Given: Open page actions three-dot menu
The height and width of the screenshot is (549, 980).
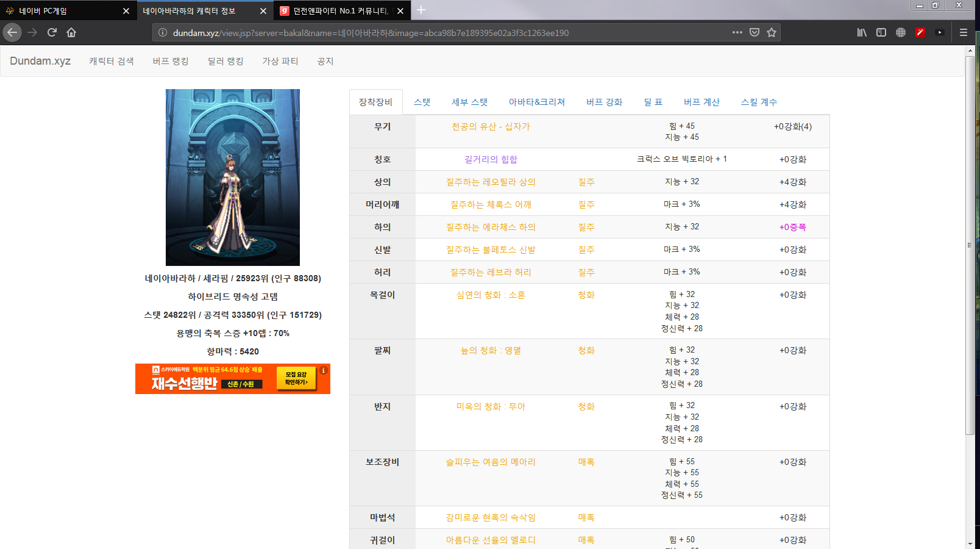Looking at the screenshot, I should (x=737, y=32).
